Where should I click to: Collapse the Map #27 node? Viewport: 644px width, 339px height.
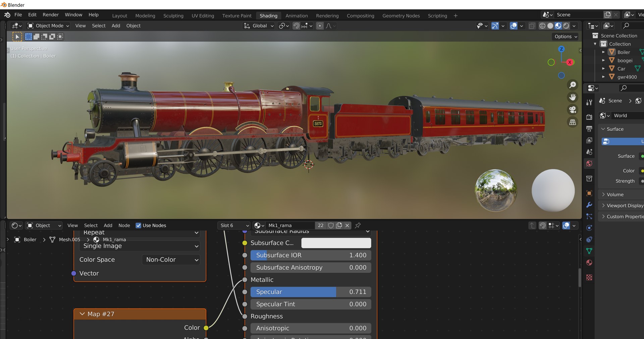(x=82, y=314)
